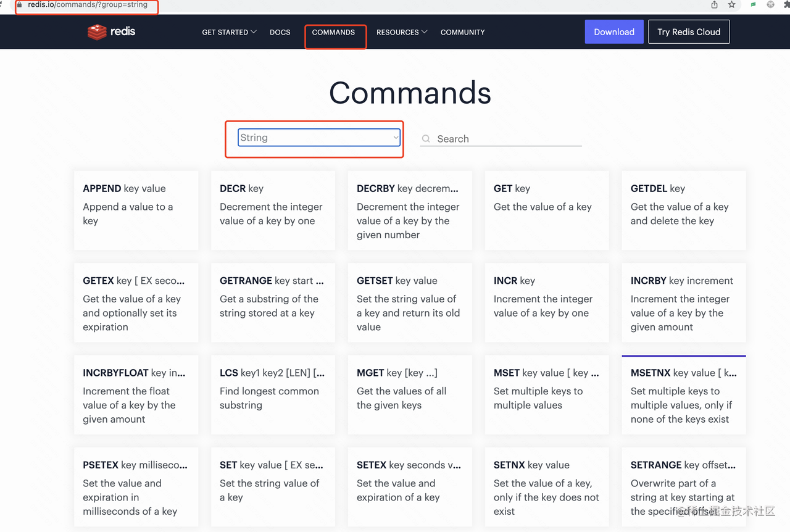Click the browser address bar URL
This screenshot has height=532, width=790.
[88, 4]
